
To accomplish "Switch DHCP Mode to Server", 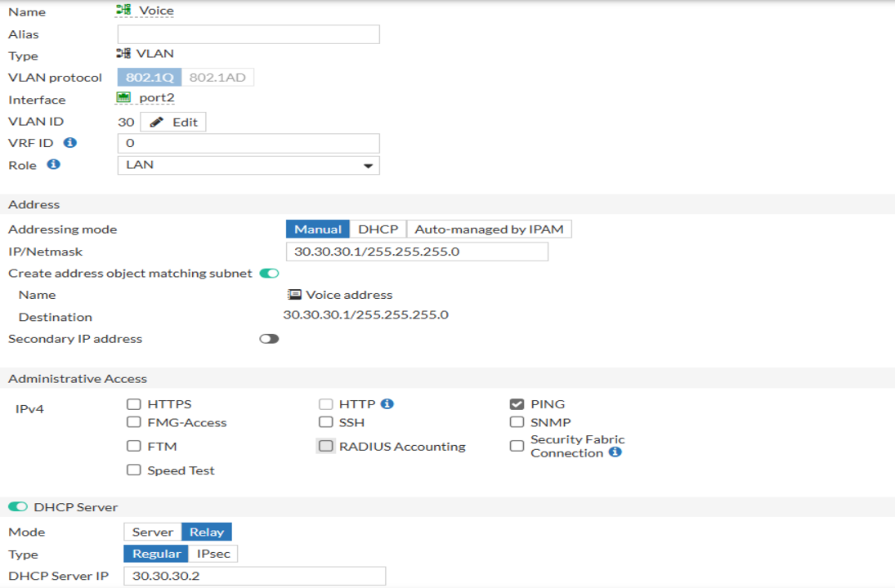I will tap(152, 531).
